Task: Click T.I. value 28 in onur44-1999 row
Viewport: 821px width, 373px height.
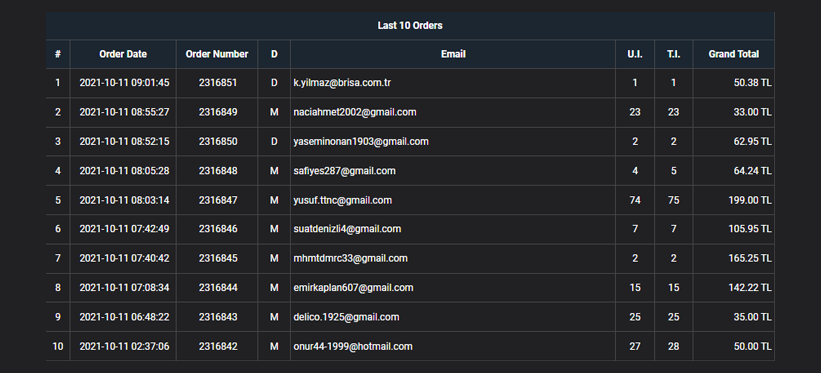Action: click(673, 346)
